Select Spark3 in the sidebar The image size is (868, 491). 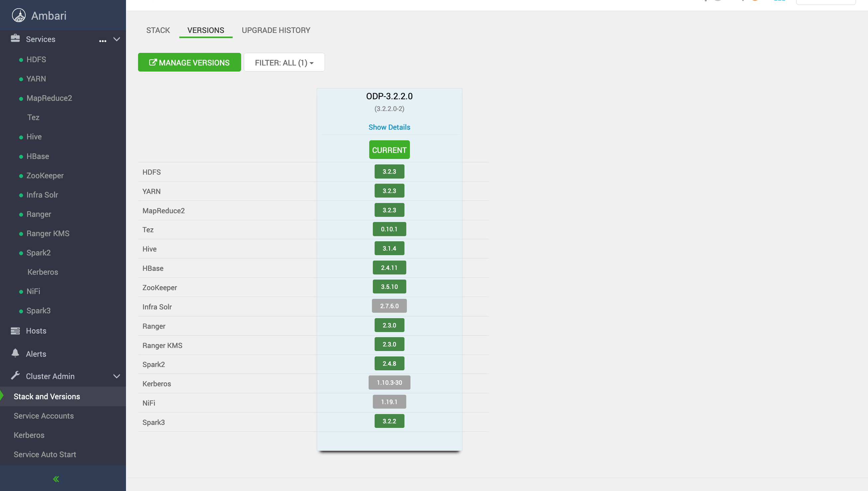(x=39, y=310)
